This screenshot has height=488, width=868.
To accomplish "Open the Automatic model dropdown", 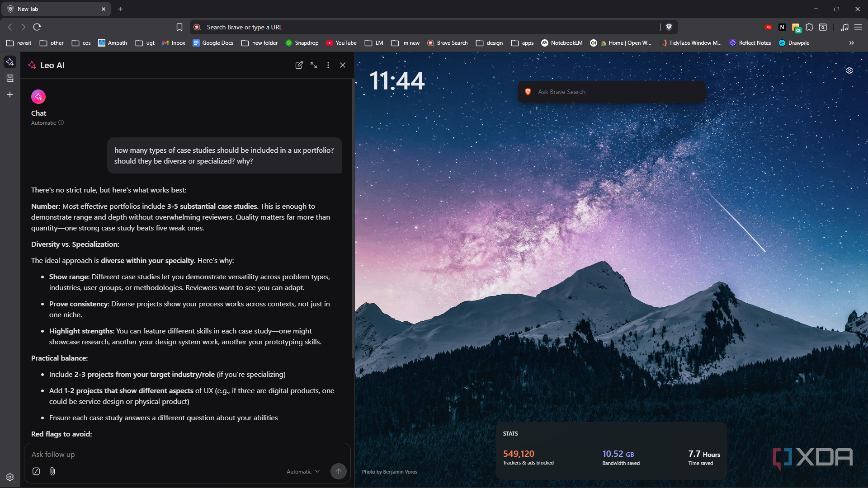I will [303, 471].
